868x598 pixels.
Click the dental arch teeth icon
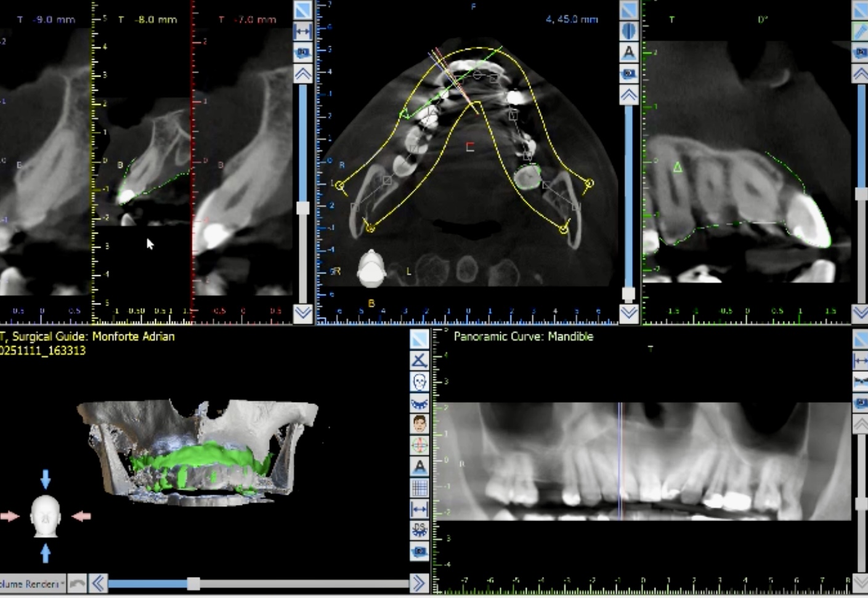click(420, 403)
